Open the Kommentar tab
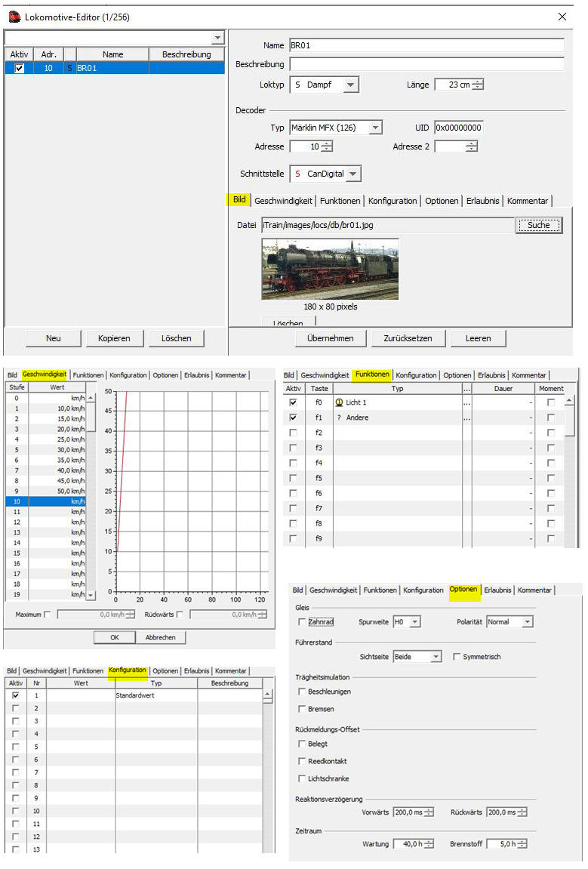Screen dimensions: 588x869 528,201
